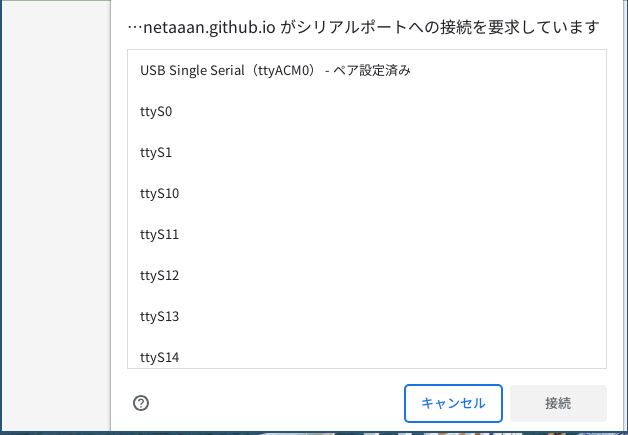Click the シリアルポートへの接続を要求しています heading text

[x=439, y=27]
